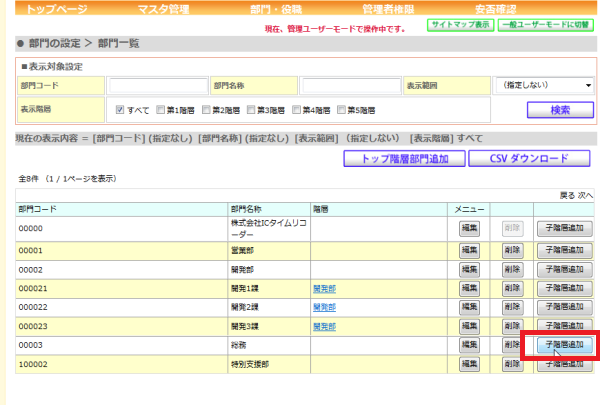
Task: Click トップ階層部門追加 button
Action: [404, 158]
